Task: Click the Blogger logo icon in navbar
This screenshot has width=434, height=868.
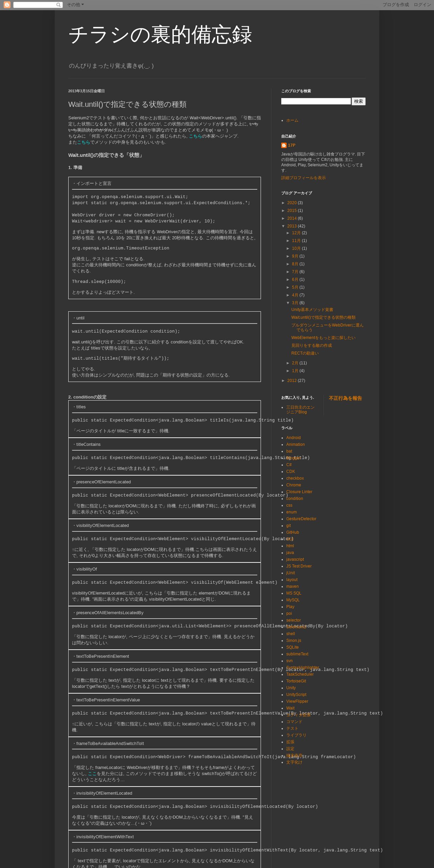Action: (x=7, y=5)
